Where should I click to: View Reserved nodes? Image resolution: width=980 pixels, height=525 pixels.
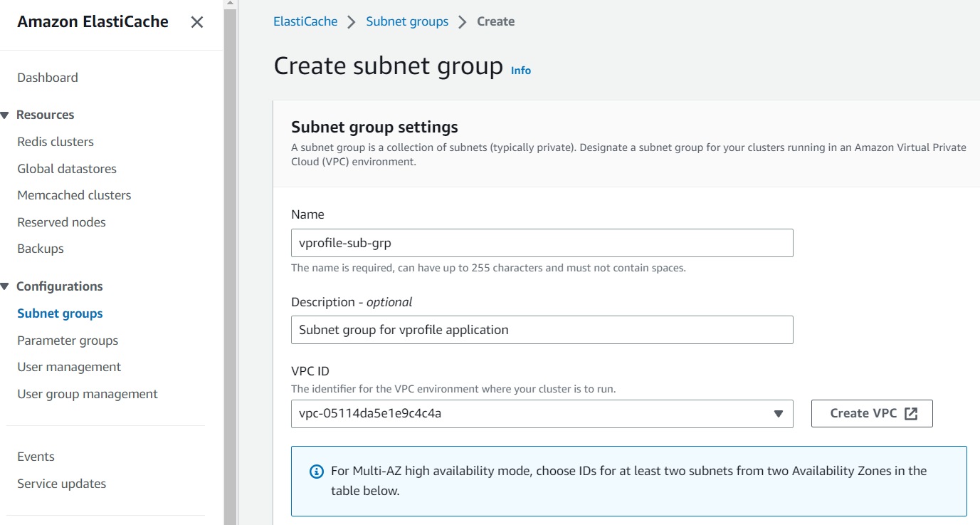61,222
